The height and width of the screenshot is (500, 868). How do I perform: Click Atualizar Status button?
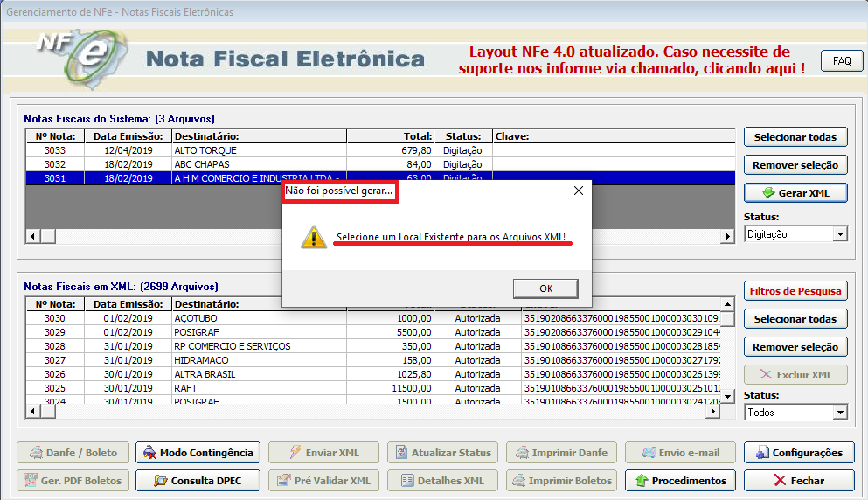[442, 453]
